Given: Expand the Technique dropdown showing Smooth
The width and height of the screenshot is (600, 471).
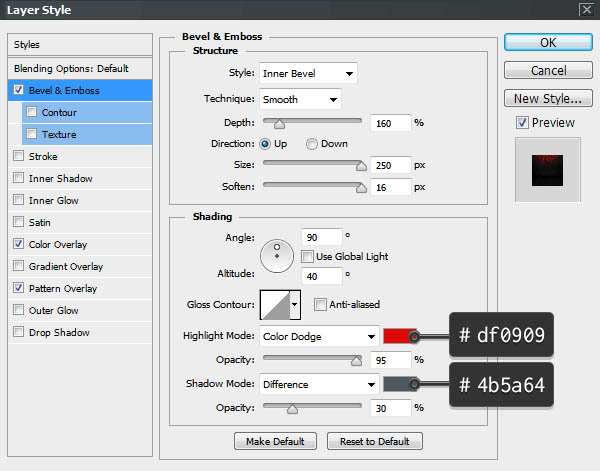Looking at the screenshot, I should [x=300, y=99].
